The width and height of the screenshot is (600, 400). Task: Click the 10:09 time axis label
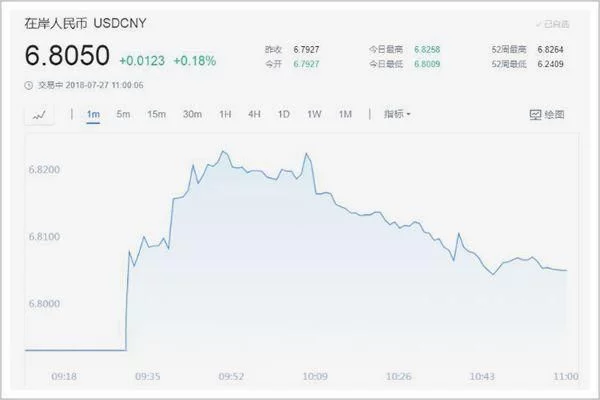point(315,377)
